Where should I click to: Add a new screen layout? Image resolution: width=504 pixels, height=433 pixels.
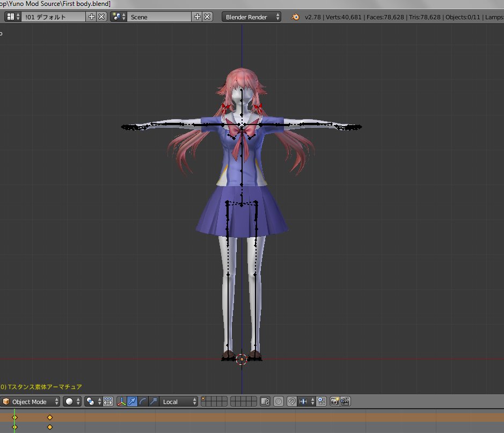coord(91,17)
